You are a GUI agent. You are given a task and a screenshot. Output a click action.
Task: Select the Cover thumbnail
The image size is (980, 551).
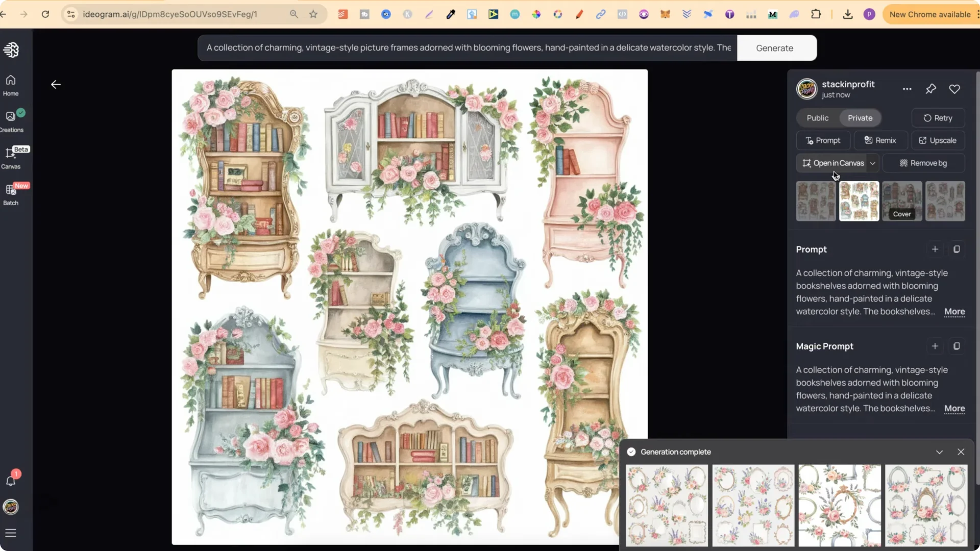902,201
